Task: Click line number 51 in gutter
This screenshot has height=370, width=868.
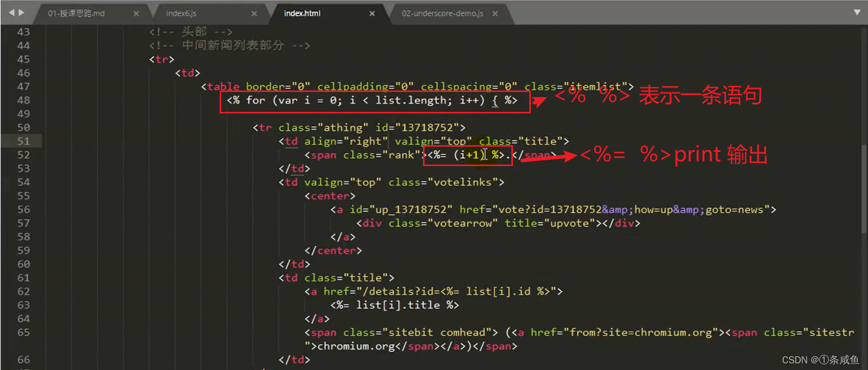Action: pyautogui.click(x=24, y=141)
